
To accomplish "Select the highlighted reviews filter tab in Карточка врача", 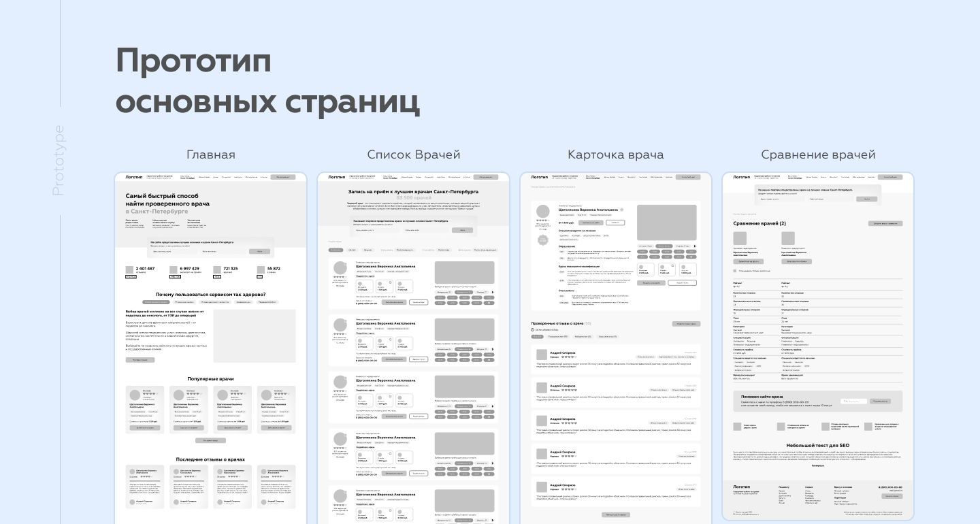I will (x=538, y=336).
